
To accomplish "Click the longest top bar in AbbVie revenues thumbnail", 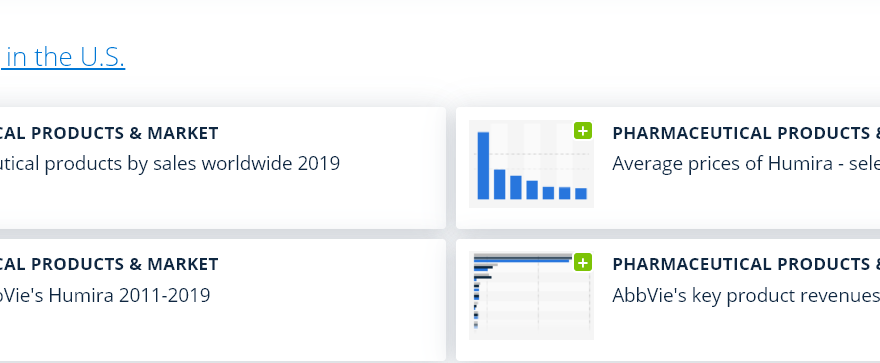I will click(x=522, y=258).
